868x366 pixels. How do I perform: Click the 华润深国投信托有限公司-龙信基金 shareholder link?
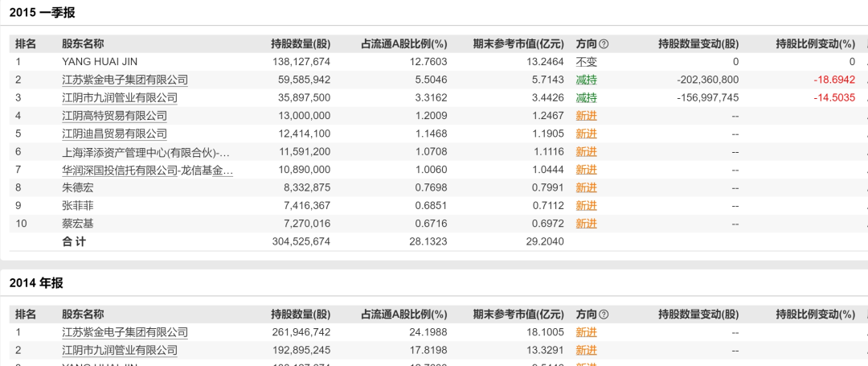tap(147, 170)
